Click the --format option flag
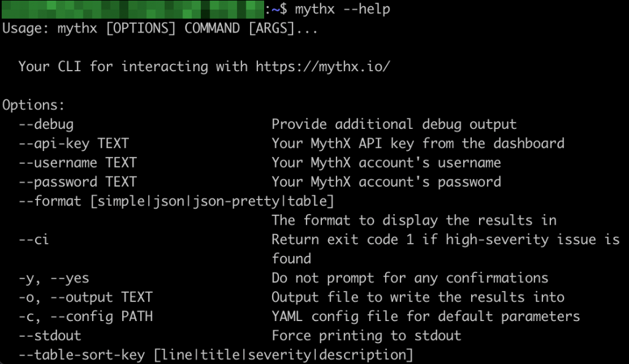Viewport: 629px width, 364px height. coord(50,201)
